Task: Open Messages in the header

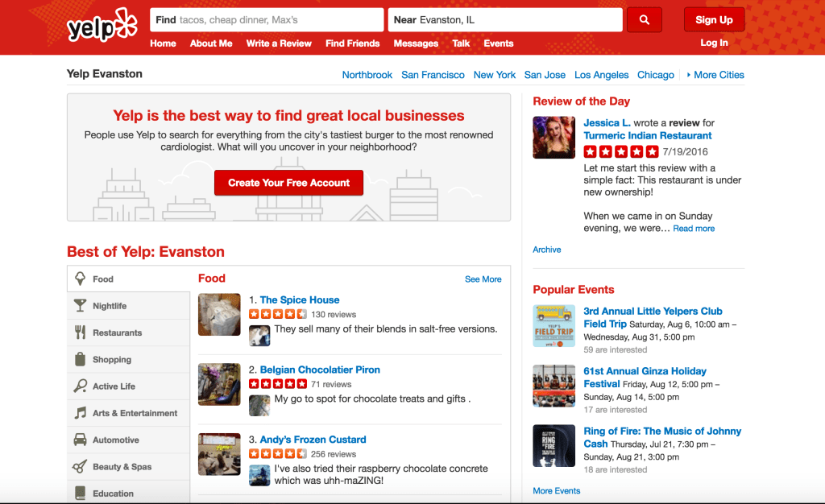Action: (x=416, y=43)
